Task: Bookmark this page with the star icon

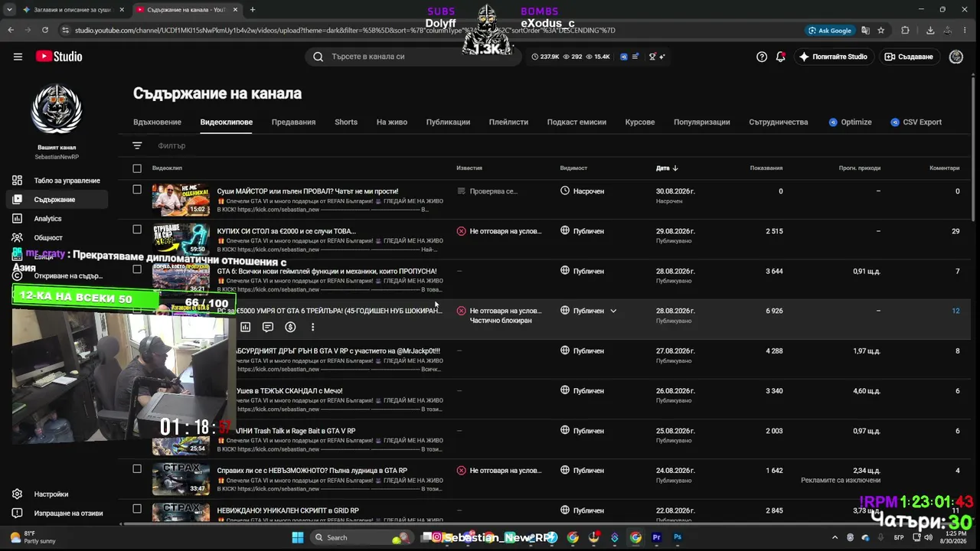Action: [x=881, y=31]
